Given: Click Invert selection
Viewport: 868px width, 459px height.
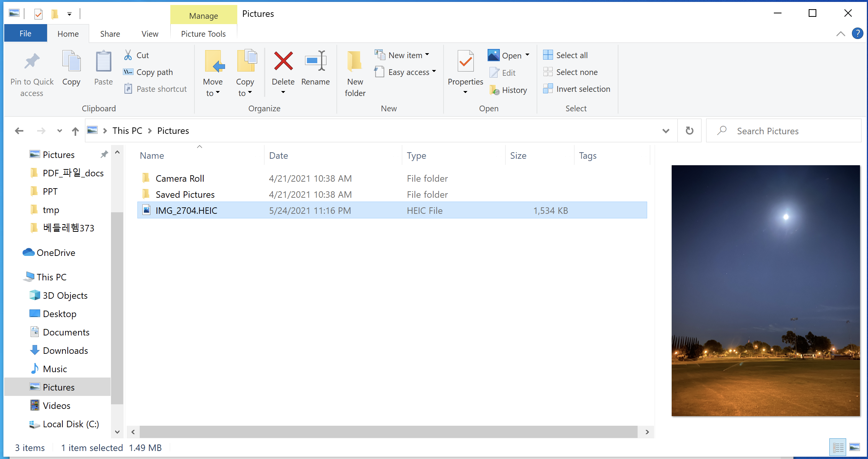Looking at the screenshot, I should [583, 89].
